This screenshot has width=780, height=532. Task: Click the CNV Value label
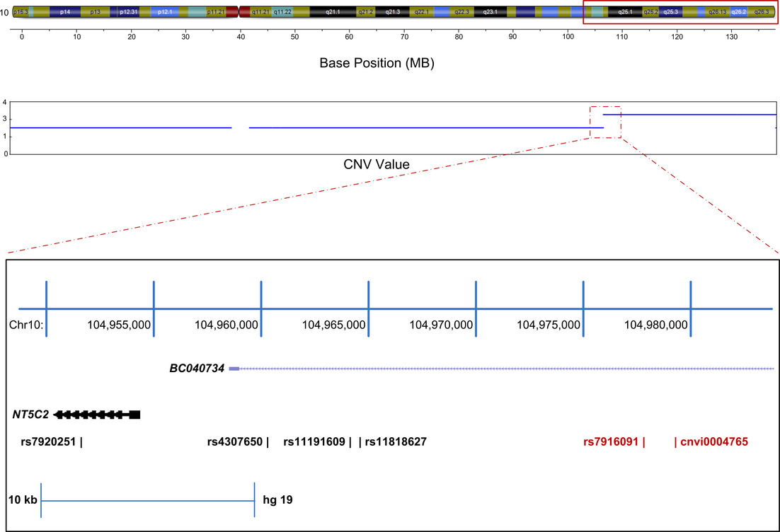(377, 165)
